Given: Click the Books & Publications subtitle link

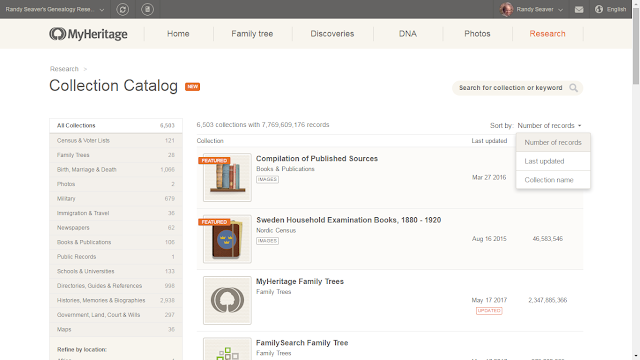Looking at the screenshot, I should 285,169.
